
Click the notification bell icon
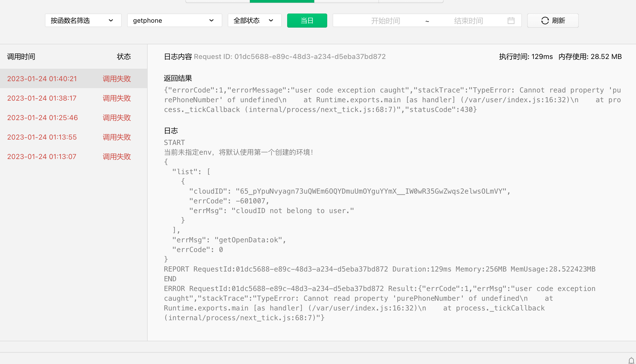pyautogui.click(x=631, y=360)
